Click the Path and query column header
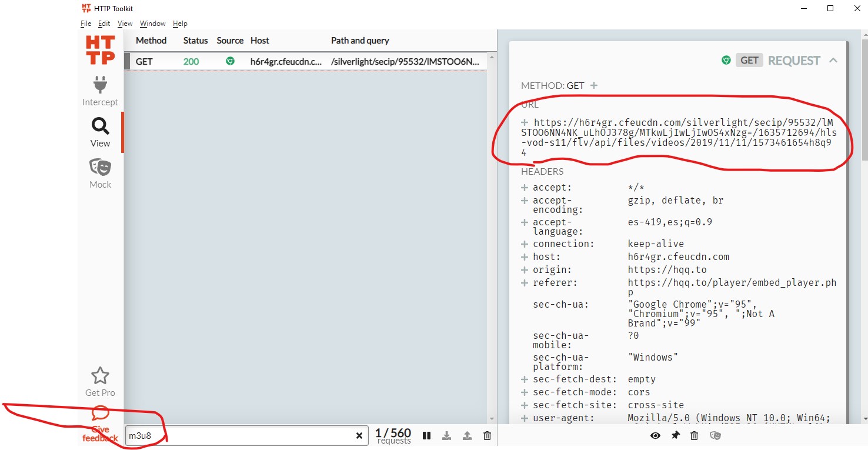 click(x=360, y=41)
